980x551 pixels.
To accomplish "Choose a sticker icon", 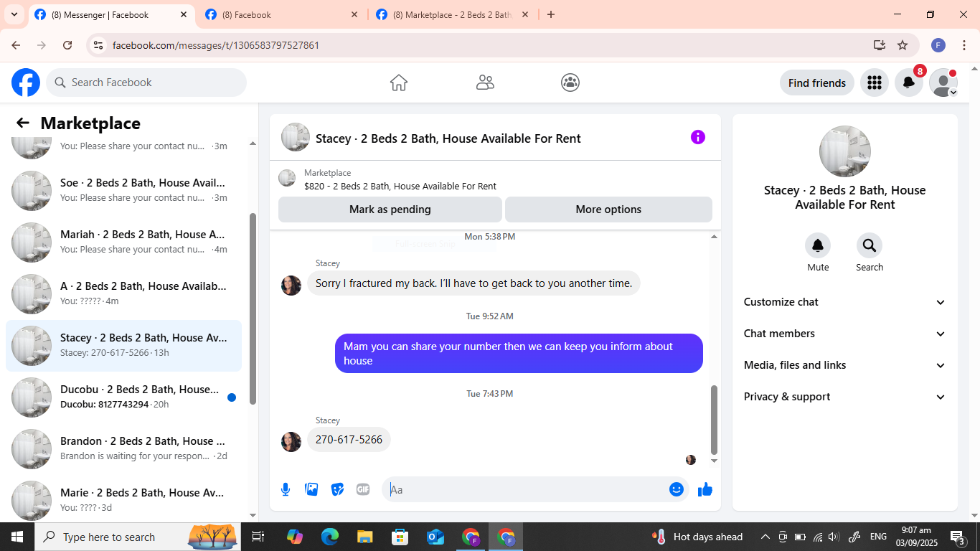I will pos(337,489).
